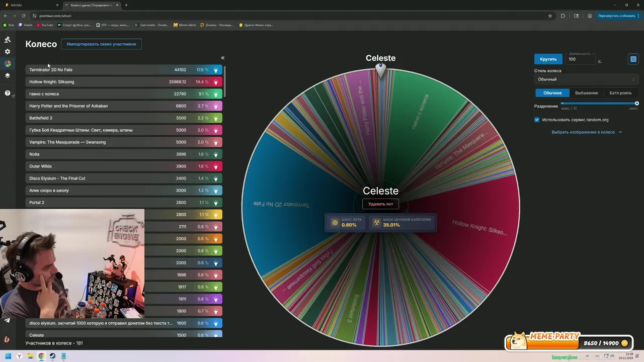Switch to the NASRAL browser tab

click(31, 5)
